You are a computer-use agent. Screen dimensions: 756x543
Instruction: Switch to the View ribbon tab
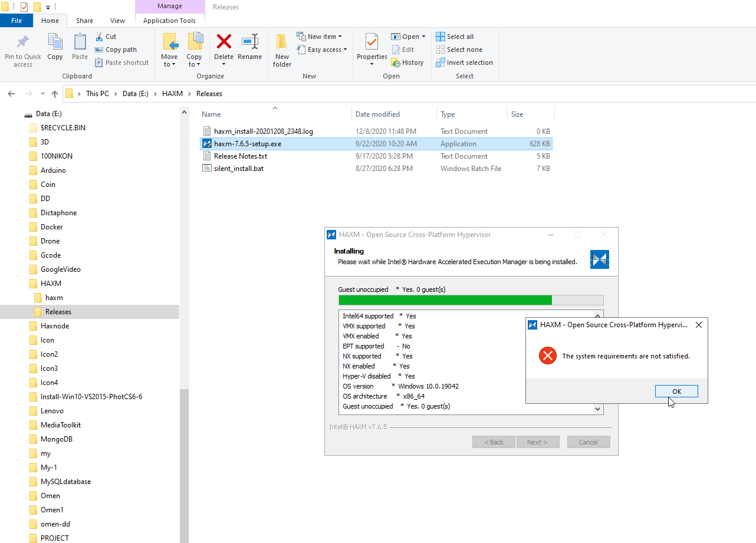coord(118,21)
